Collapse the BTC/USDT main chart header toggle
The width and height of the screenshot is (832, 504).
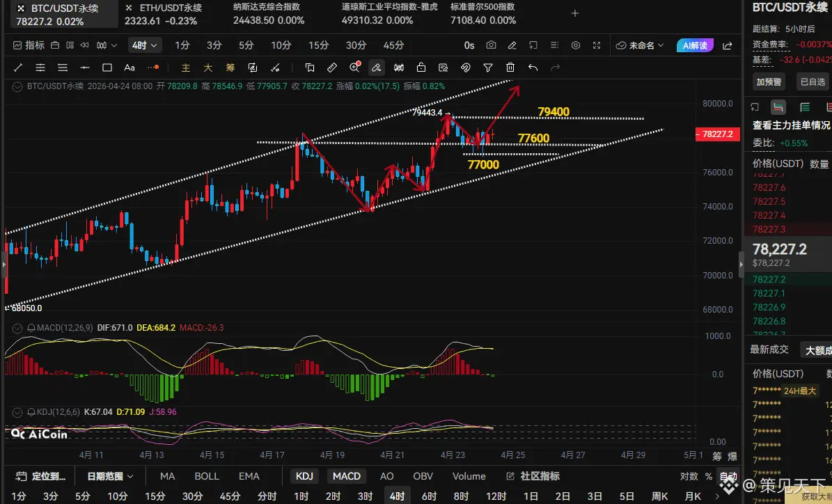[17, 86]
